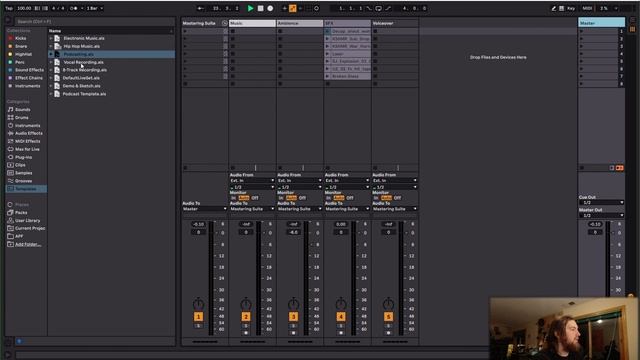Open User Library under Places

(x=27, y=220)
